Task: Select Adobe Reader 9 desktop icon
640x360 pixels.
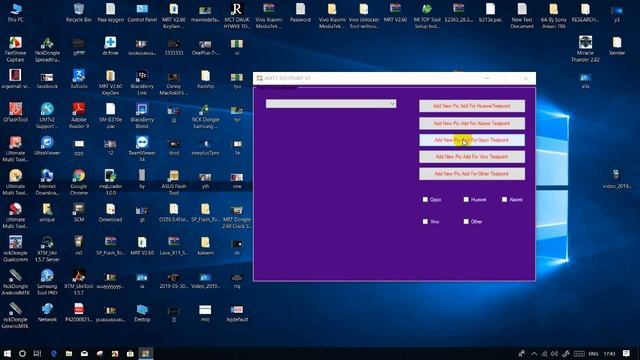Action: (79, 116)
